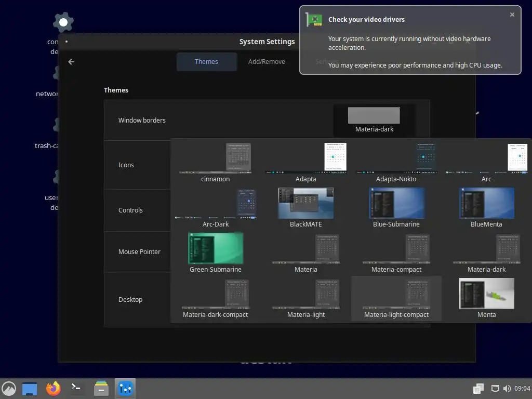The height and width of the screenshot is (399, 532).
Task: Go back with the arrow in System Settings
Action: [x=71, y=62]
